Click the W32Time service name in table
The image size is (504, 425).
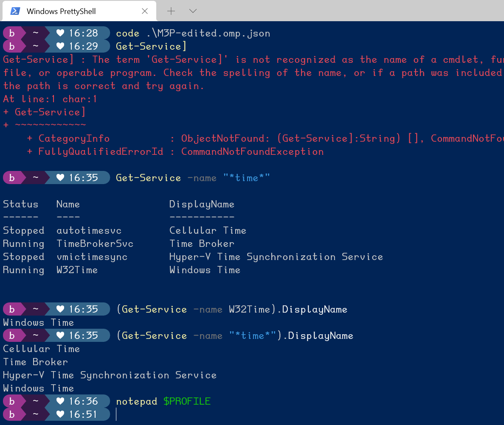(77, 270)
